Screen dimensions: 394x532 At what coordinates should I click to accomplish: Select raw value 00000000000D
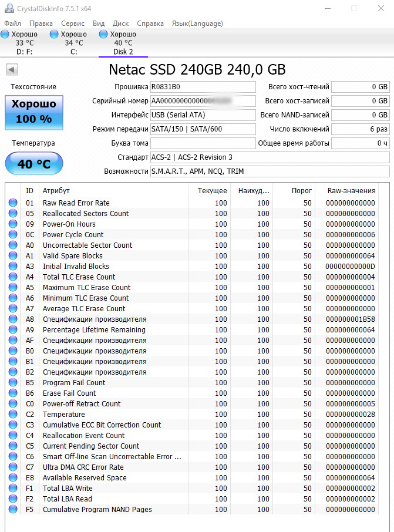coord(350,267)
